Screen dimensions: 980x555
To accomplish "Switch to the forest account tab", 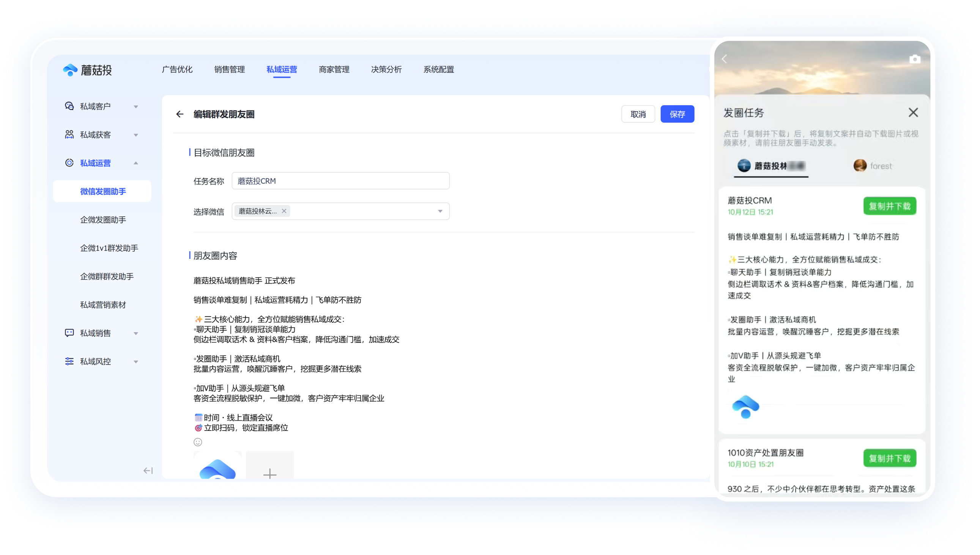I will coord(873,166).
